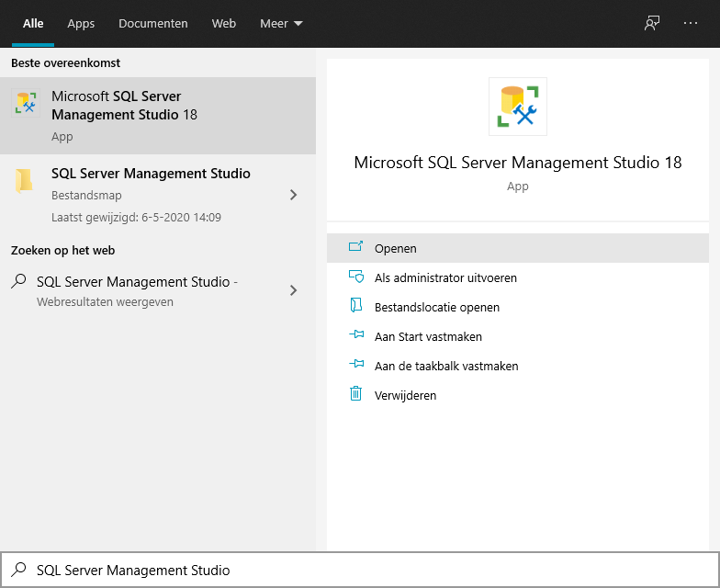
Task: Click the file location icon
Action: click(356, 305)
